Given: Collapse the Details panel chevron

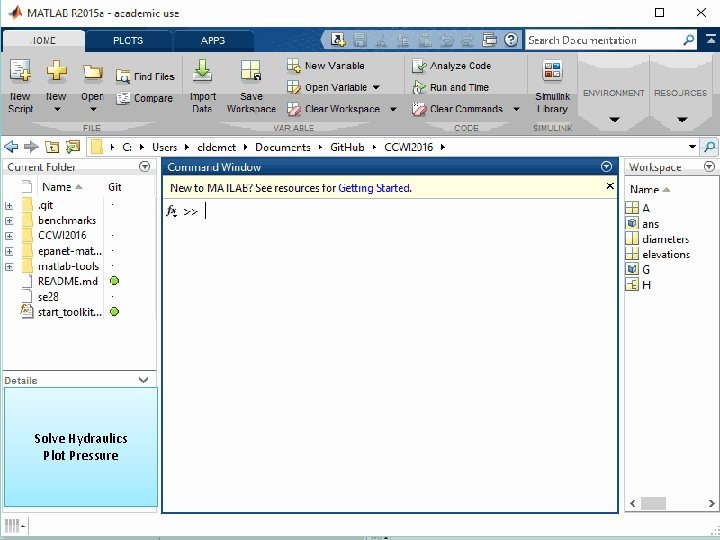Looking at the screenshot, I should click(x=143, y=380).
